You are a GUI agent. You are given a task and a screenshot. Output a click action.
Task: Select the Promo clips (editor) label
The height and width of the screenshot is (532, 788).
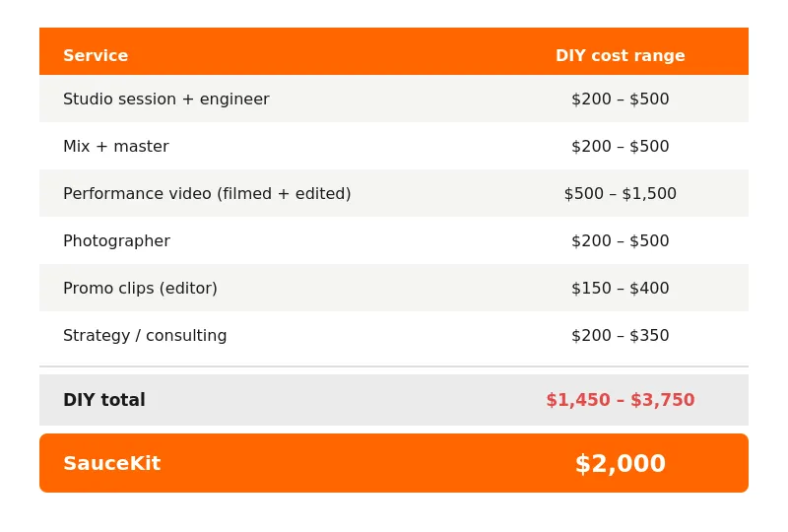coord(140,288)
